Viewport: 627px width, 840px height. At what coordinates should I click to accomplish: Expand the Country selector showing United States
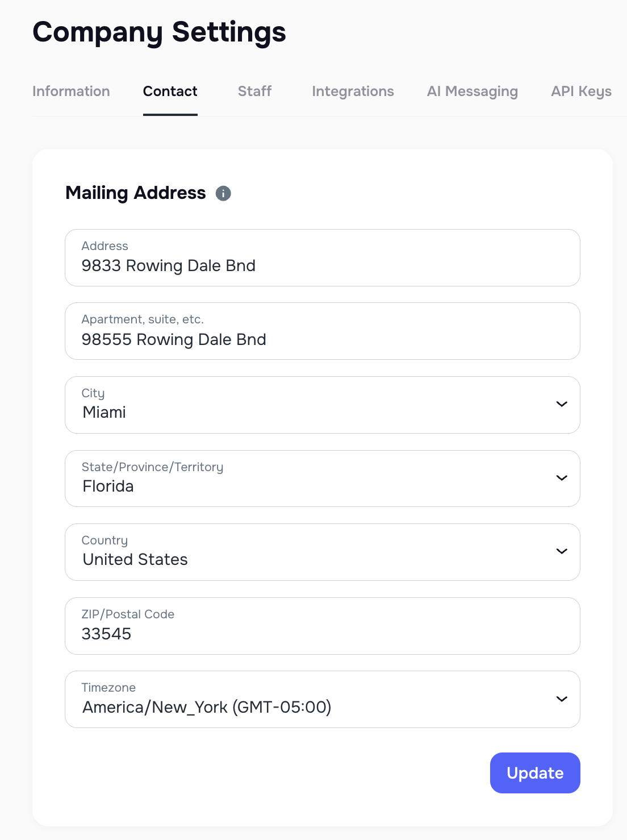point(322,552)
